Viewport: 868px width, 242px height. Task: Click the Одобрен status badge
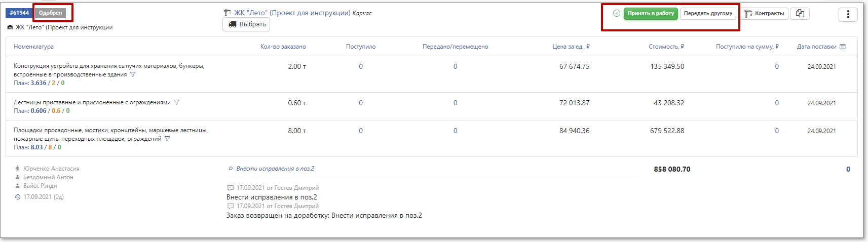point(50,13)
